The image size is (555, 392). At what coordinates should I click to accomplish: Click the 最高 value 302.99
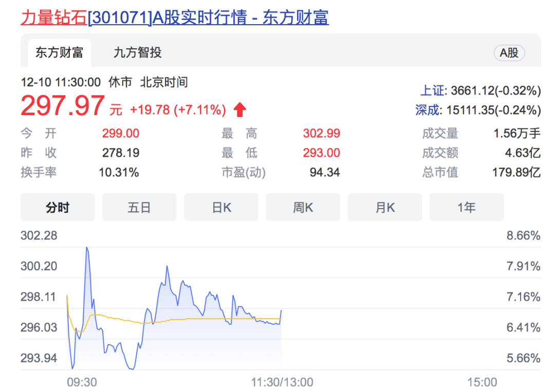pyautogui.click(x=321, y=134)
